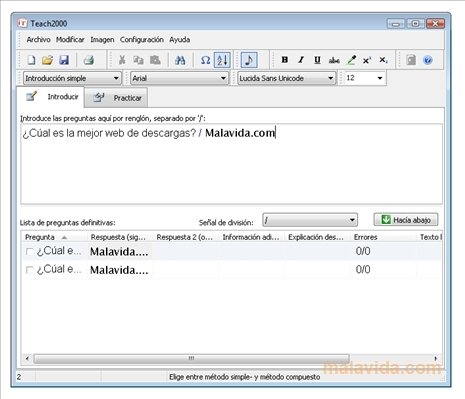Insert special character with Omega icon
This screenshot has width=465, height=399.
pos(205,60)
